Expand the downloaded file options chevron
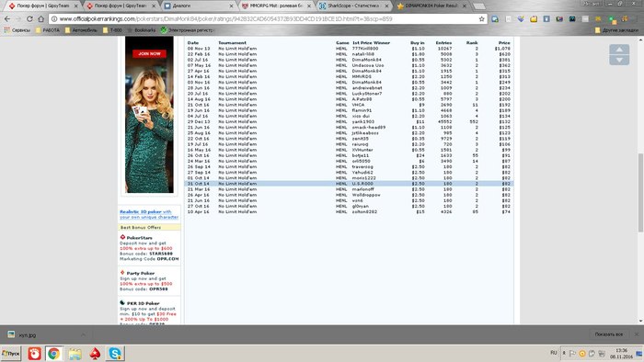The height and width of the screenshot is (362, 644). [x=84, y=335]
